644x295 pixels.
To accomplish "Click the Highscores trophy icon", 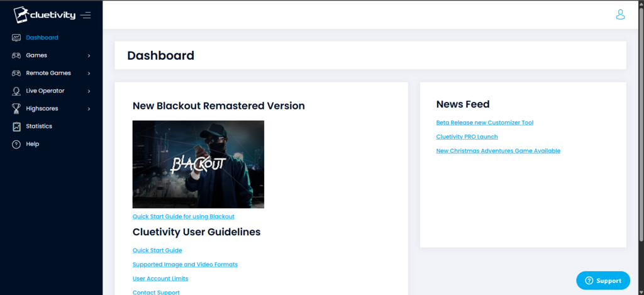I will point(16,108).
